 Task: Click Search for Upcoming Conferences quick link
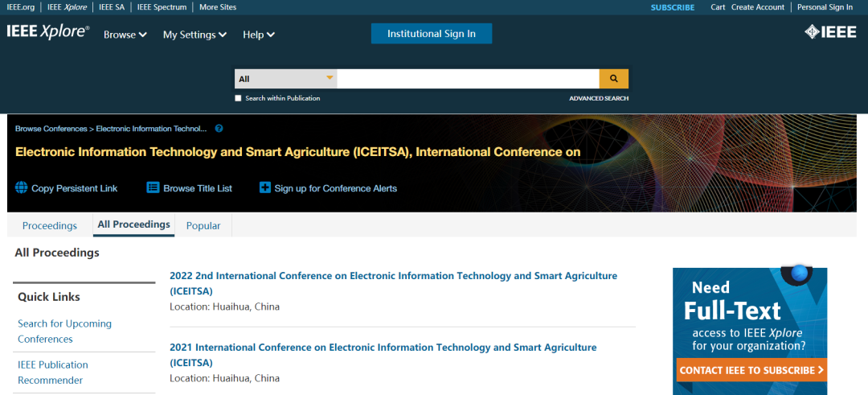point(65,331)
